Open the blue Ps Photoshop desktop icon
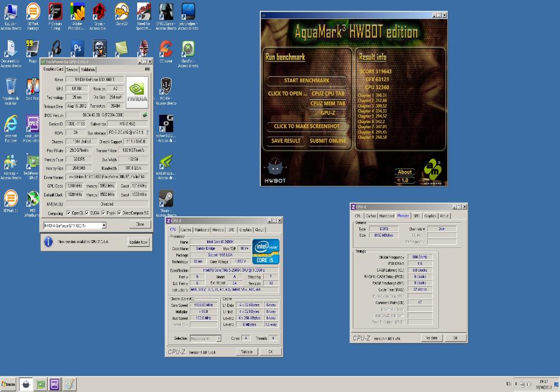 (x=77, y=48)
